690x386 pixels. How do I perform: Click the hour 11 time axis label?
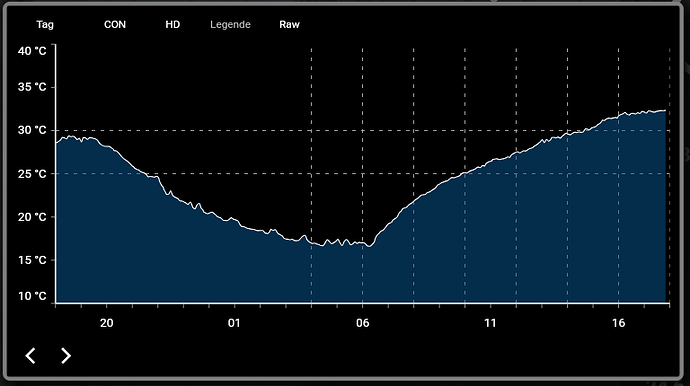(490, 323)
